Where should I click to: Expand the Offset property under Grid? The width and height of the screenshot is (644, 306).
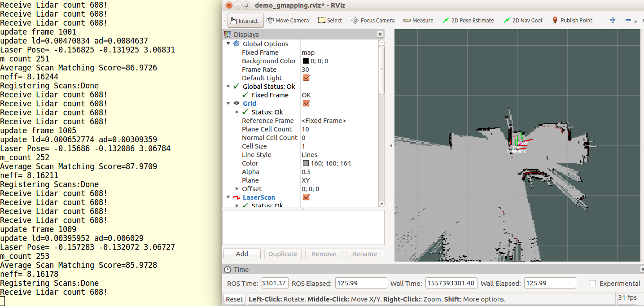237,188
